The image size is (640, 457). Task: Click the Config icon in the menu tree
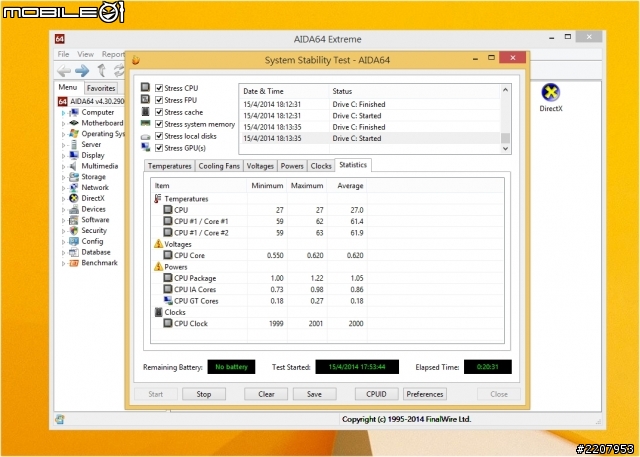(x=74, y=241)
